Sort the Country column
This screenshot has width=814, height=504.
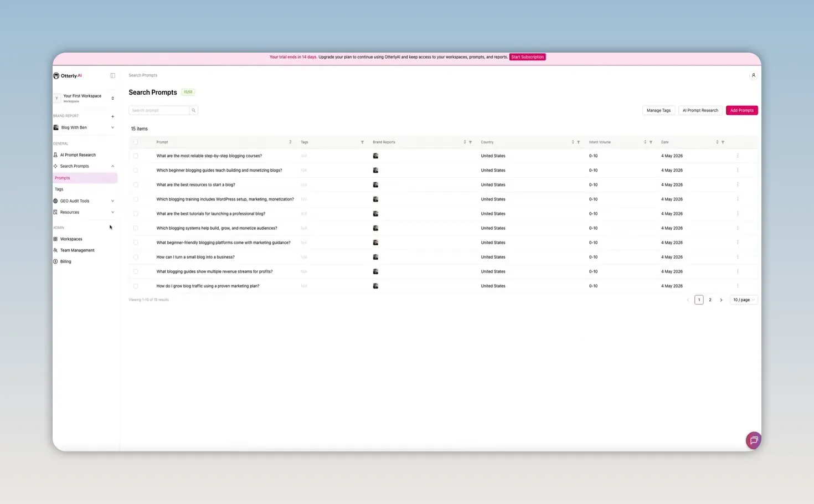click(573, 142)
